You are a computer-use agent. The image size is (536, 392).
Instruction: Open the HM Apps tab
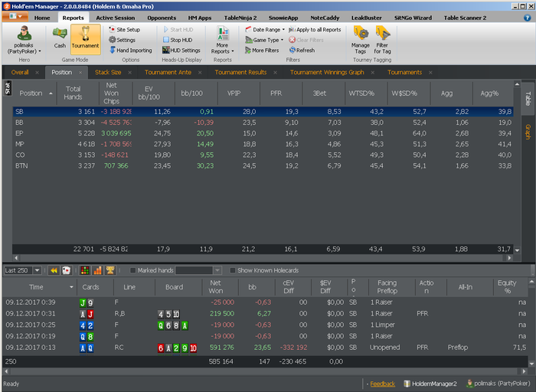click(200, 18)
